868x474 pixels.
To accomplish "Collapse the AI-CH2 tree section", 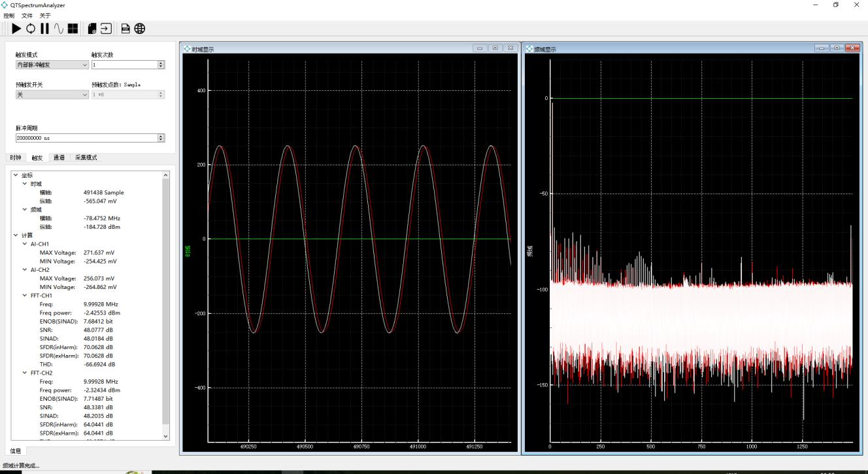I will coord(25,269).
